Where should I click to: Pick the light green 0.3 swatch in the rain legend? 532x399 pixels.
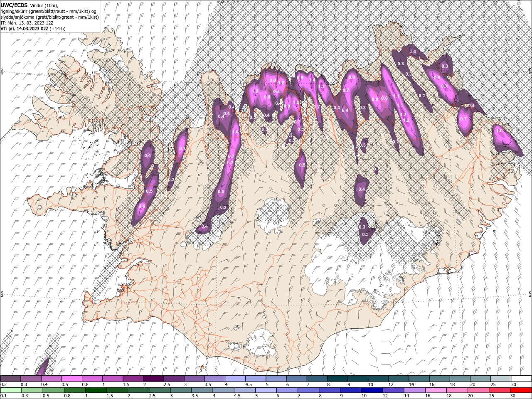click(x=33, y=390)
